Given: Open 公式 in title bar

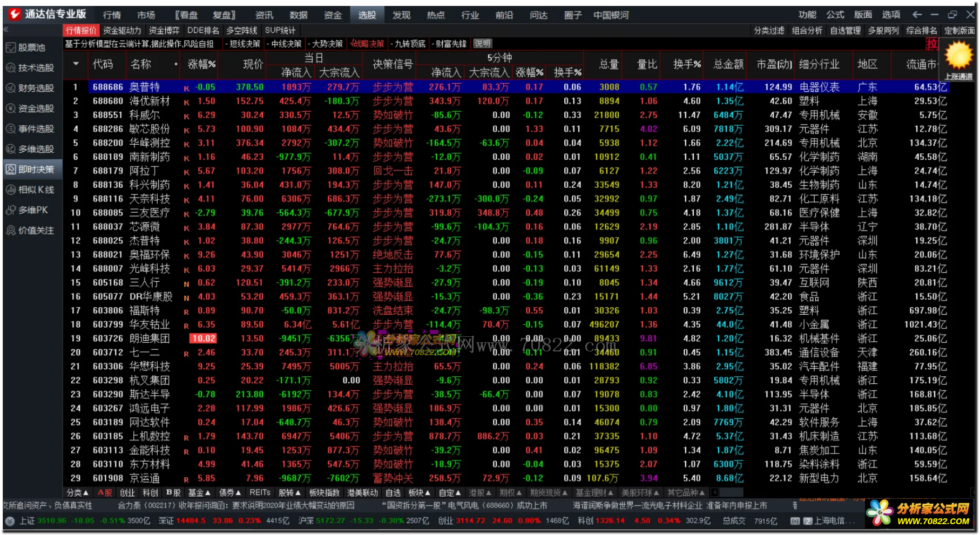Looking at the screenshot, I should [835, 15].
